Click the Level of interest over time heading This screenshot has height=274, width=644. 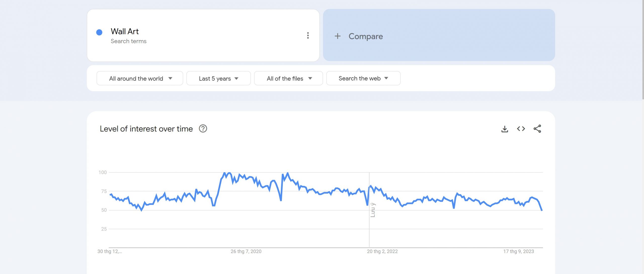[146, 129]
